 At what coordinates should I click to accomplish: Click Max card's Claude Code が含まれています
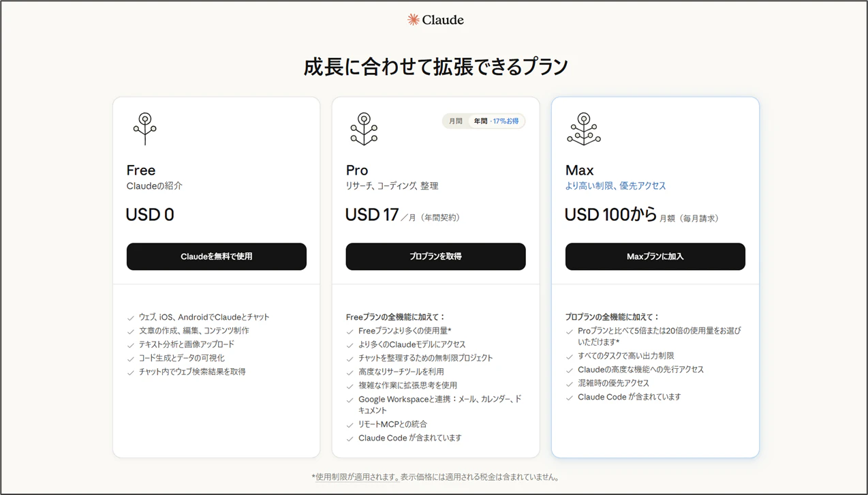click(630, 397)
